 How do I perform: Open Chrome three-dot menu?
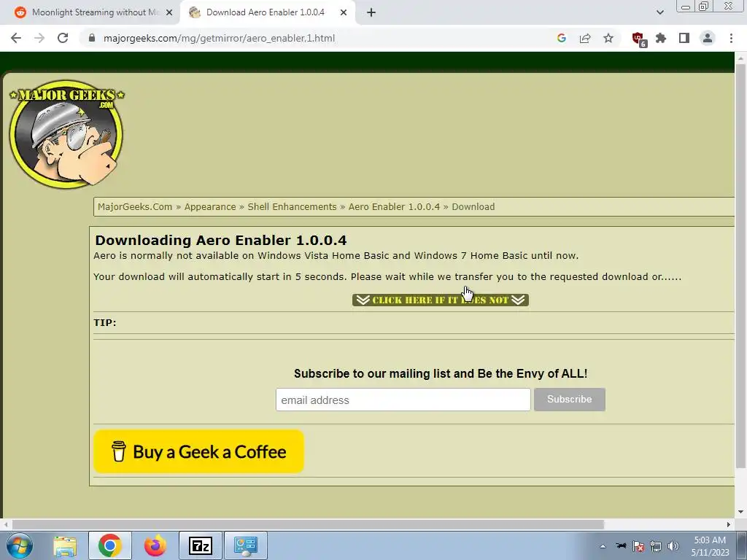pyautogui.click(x=731, y=38)
